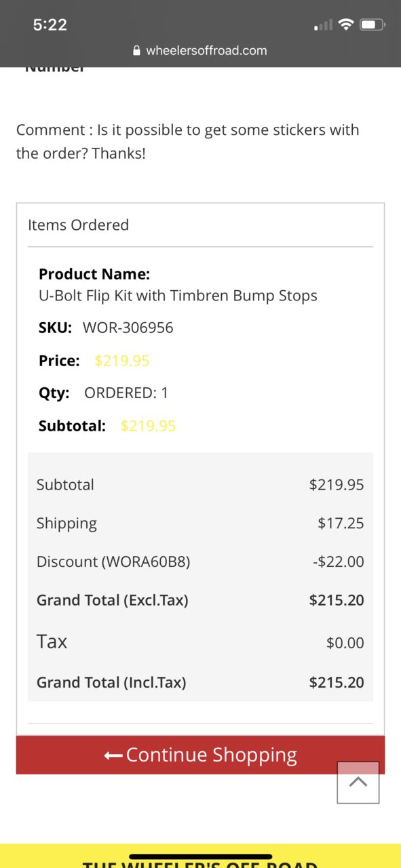Click the Continue Shopping button
Screen dimensions: 401x868
point(200,755)
